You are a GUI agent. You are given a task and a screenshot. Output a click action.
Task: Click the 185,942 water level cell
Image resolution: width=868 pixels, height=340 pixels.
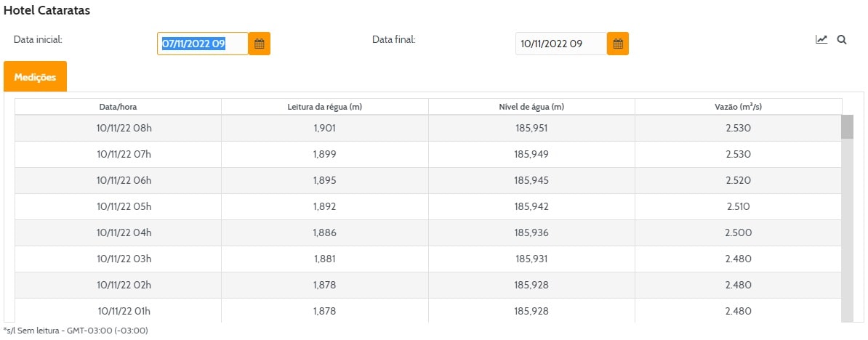(531, 206)
